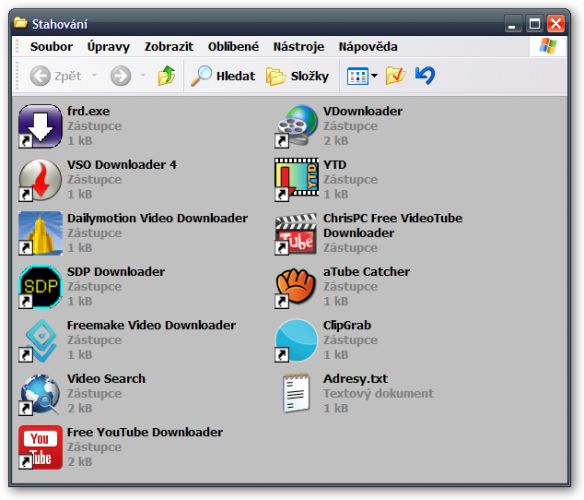Select the Free YouTube Downloader icon
The width and height of the screenshot is (584, 500).
40,447
